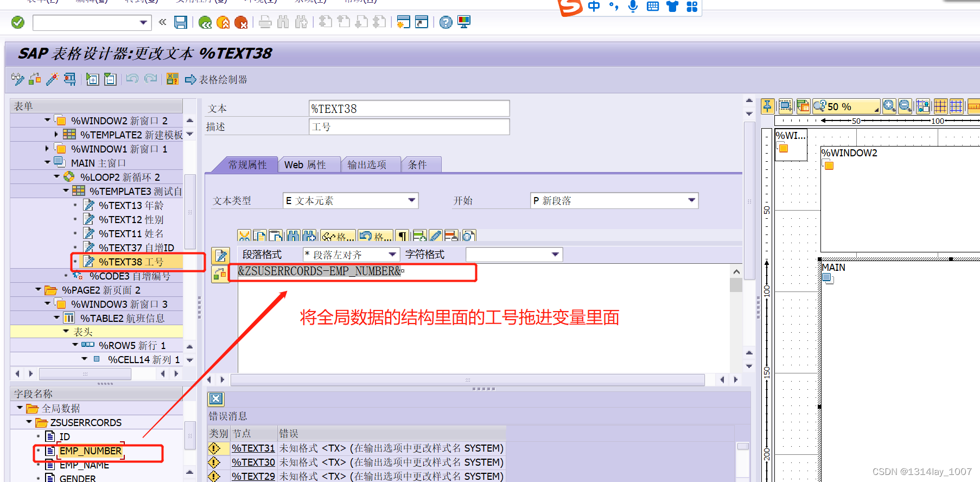Click the %TEXT29 node link in error list
The image size is (980, 482).
point(253,476)
